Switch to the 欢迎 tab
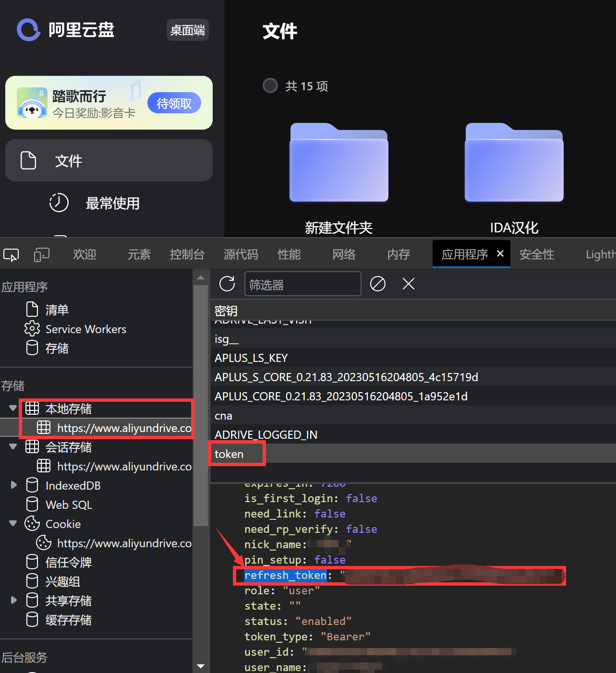Viewport: 616px width, 673px height. click(85, 254)
